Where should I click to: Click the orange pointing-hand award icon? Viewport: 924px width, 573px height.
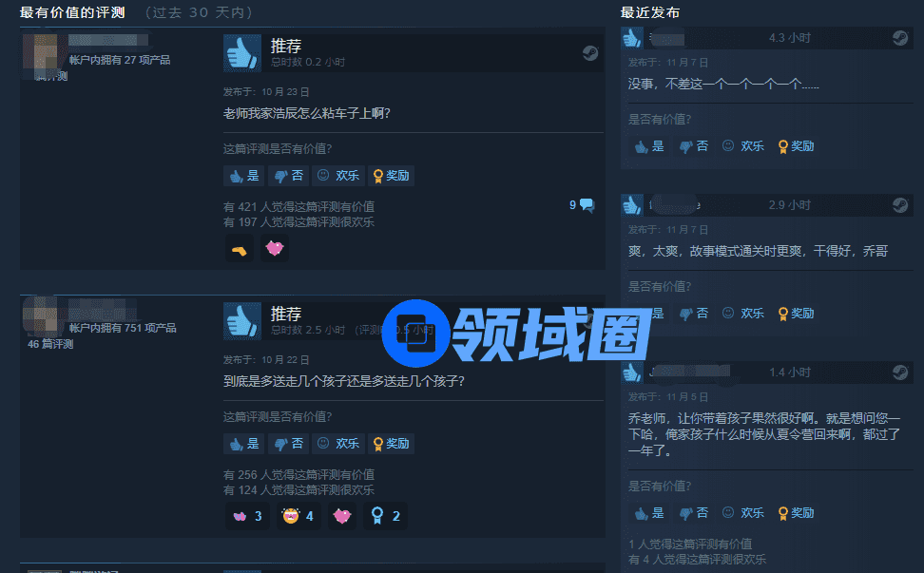coord(240,248)
